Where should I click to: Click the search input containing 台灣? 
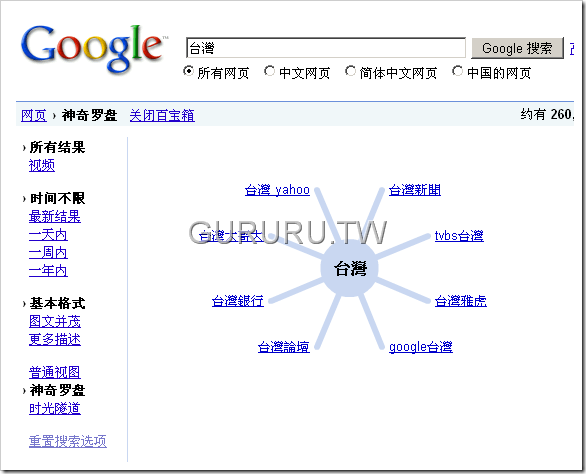326,48
